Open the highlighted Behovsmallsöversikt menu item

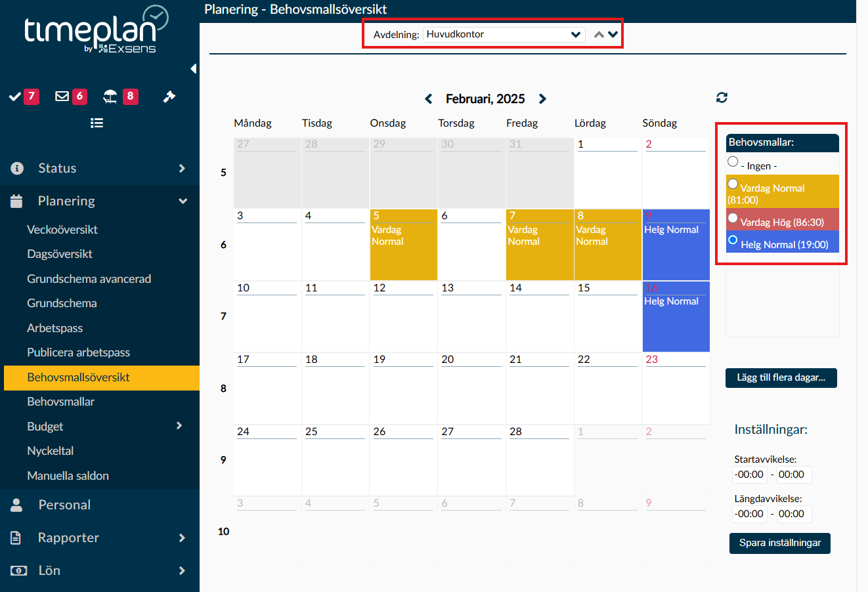click(102, 377)
